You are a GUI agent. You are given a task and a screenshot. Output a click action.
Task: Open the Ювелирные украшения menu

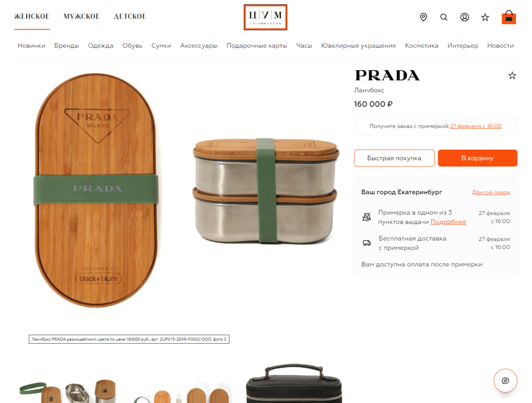coord(359,45)
